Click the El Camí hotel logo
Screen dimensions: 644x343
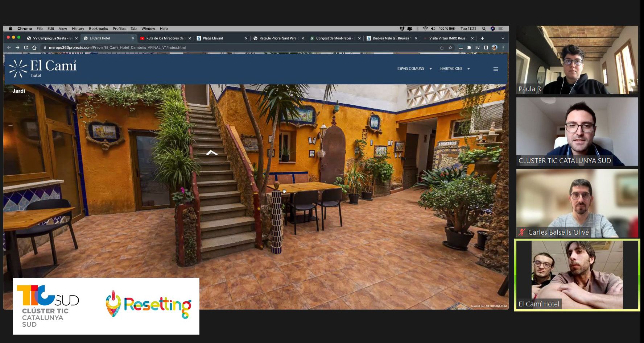(43, 68)
